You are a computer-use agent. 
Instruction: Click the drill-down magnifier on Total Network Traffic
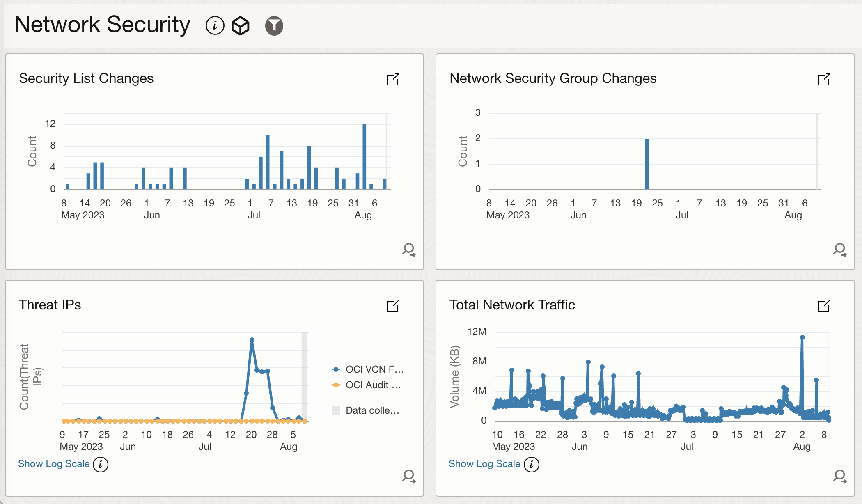click(839, 477)
